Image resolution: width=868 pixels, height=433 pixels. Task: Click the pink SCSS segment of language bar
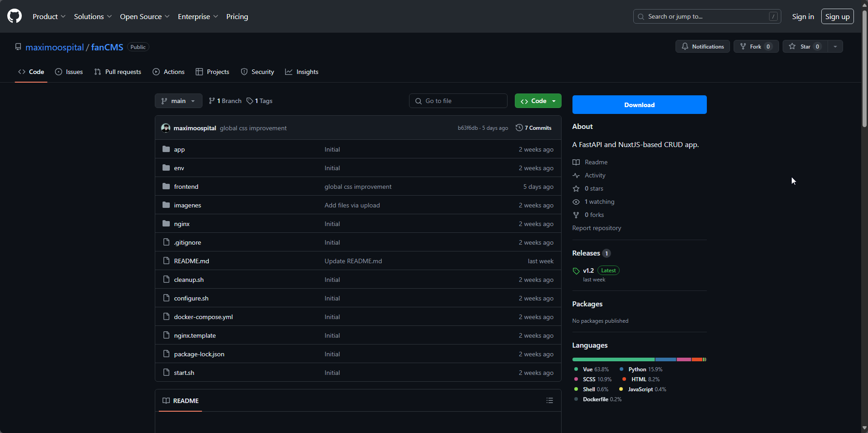pos(684,359)
